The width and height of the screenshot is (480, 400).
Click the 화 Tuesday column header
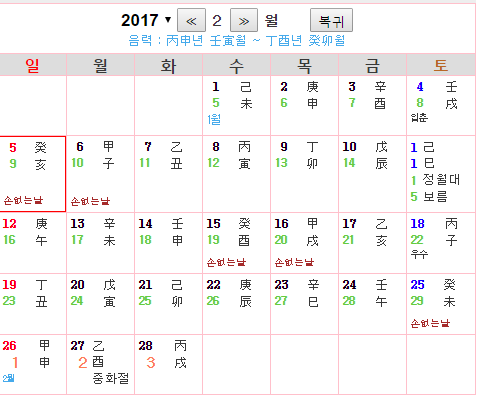(168, 65)
